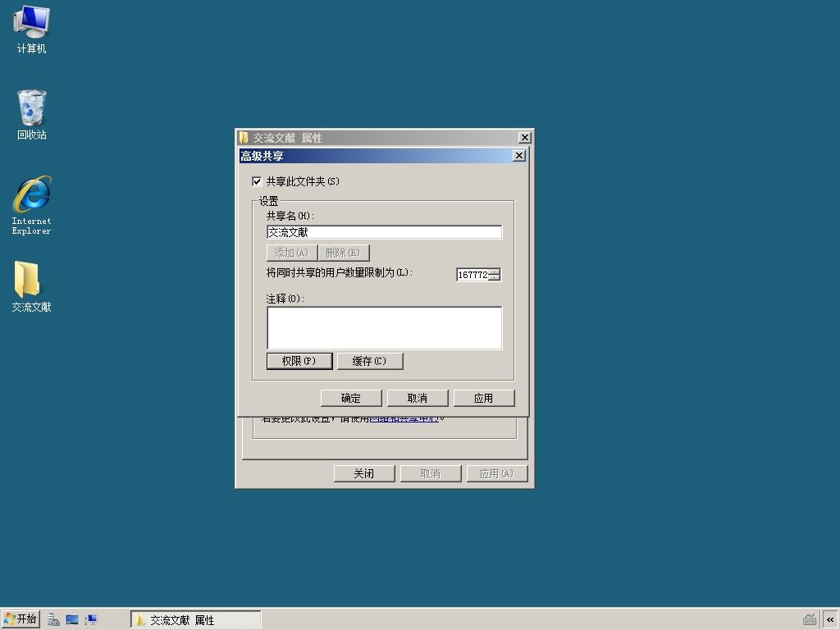Open the 计算机 desktop icon
Image resolution: width=840 pixels, height=630 pixels.
[x=31, y=30]
